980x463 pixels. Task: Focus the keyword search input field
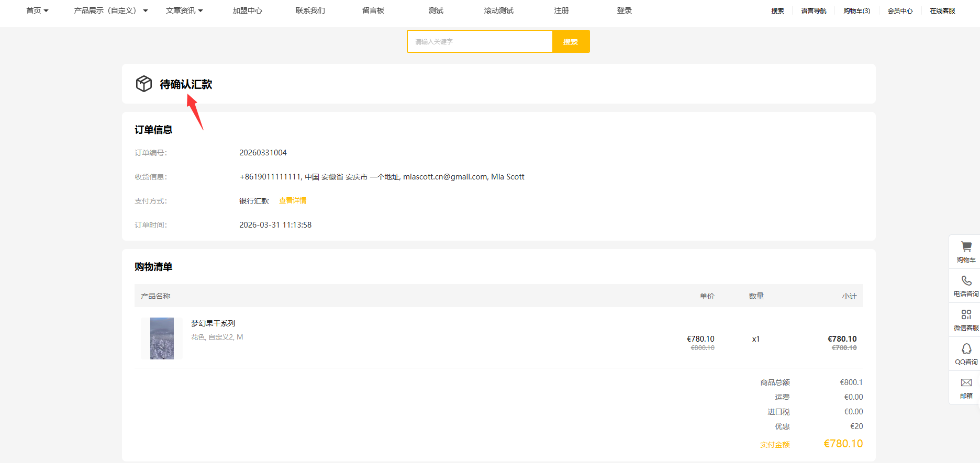point(480,41)
